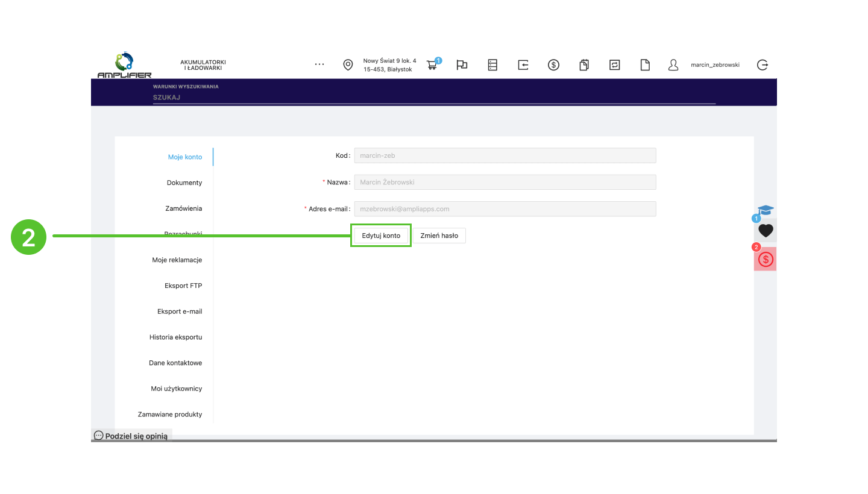Open the shopping cart
Screen dimensions: 868x494
[x=433, y=64]
